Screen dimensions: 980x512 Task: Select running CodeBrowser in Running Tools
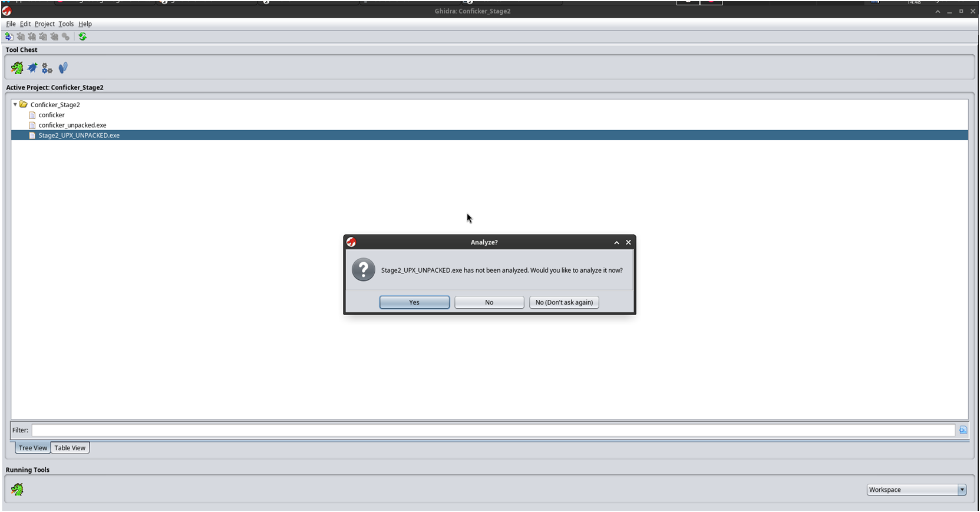click(17, 490)
